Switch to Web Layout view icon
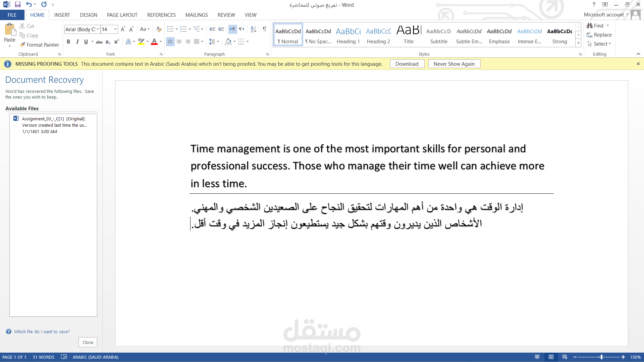 coord(565,357)
